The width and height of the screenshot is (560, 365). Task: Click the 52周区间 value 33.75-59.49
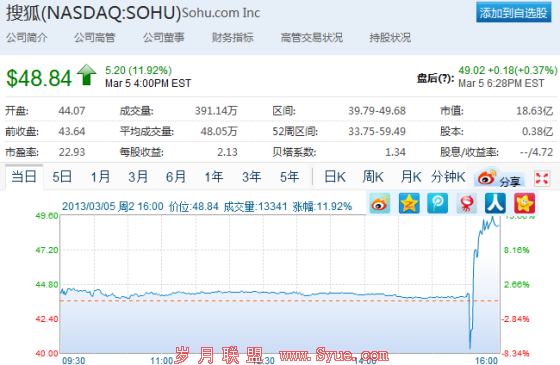pos(377,131)
